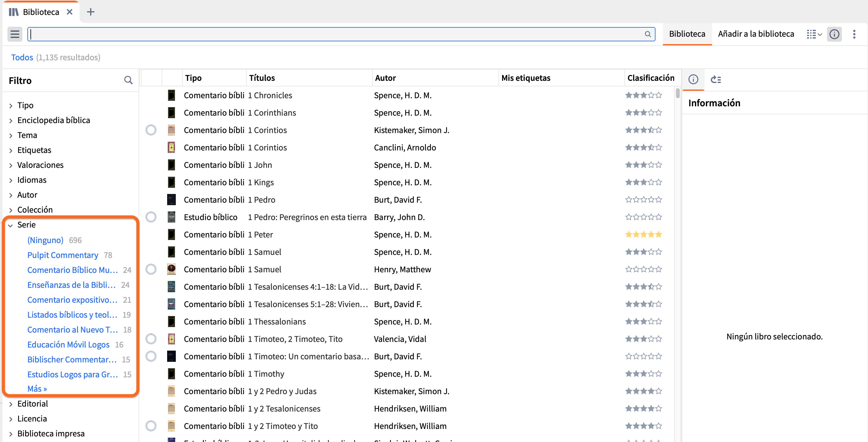This screenshot has width=868, height=442.
Task: Set star rating for 1 Peter row
Action: point(644,234)
